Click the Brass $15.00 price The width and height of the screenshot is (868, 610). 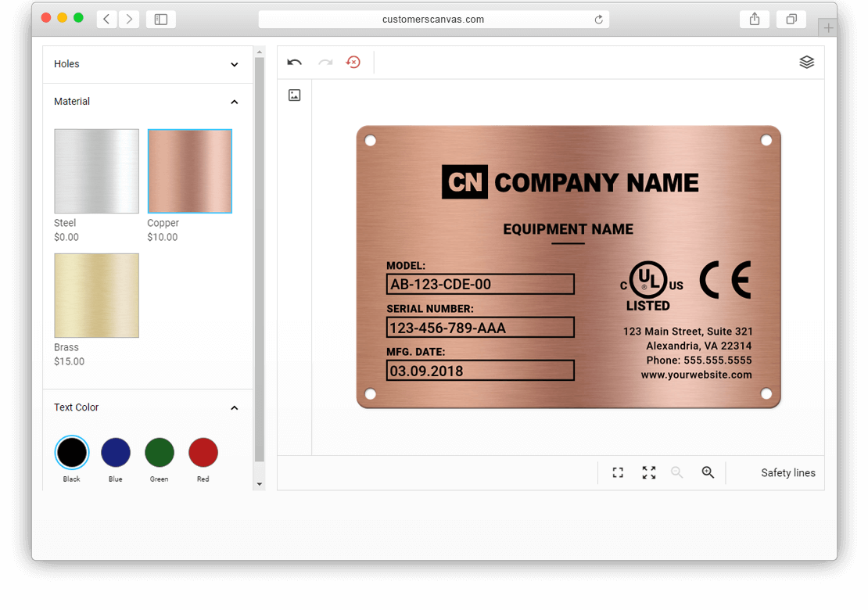click(69, 361)
